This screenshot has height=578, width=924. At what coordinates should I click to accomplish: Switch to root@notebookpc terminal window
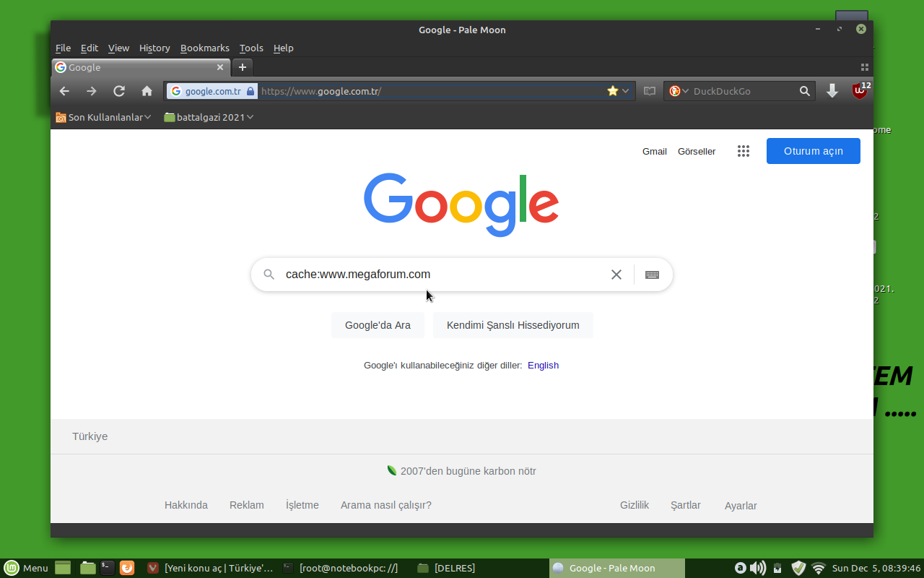(340, 568)
